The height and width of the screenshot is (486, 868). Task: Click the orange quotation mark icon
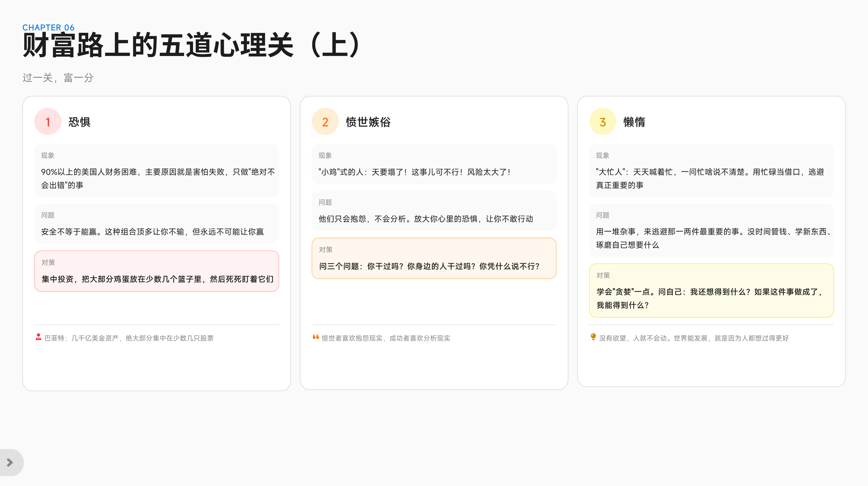316,337
